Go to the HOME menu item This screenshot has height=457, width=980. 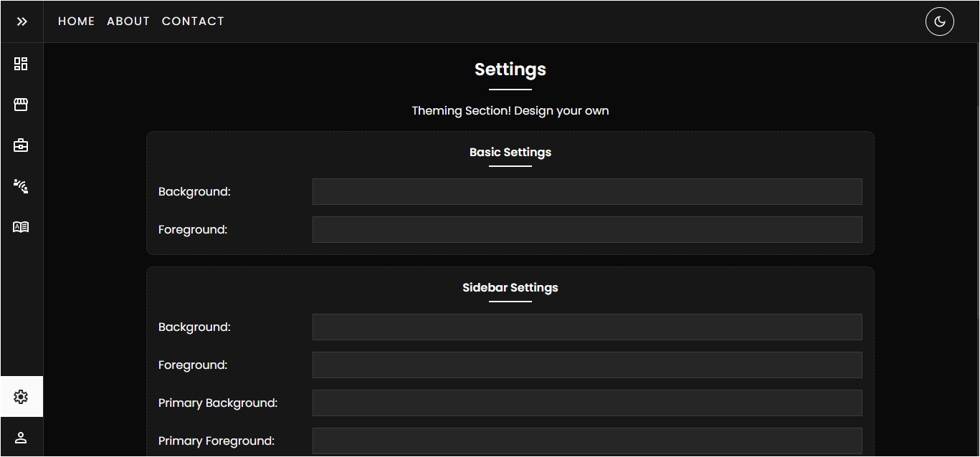coord(77,21)
